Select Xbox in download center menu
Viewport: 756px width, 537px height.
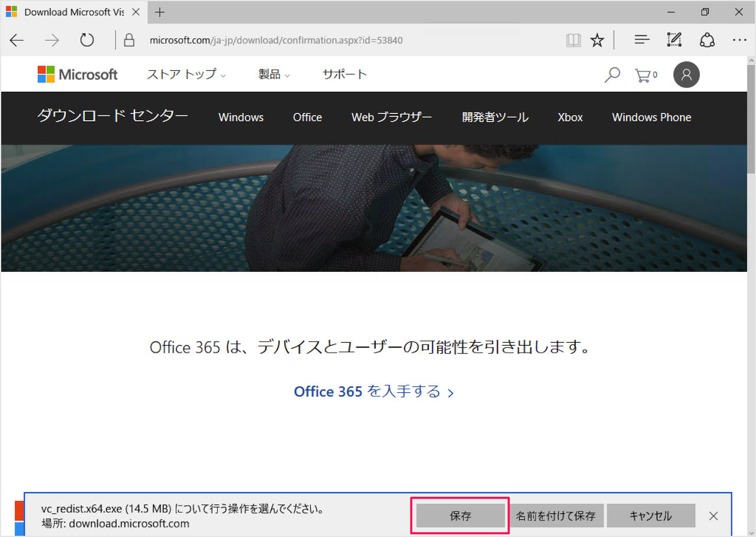570,117
